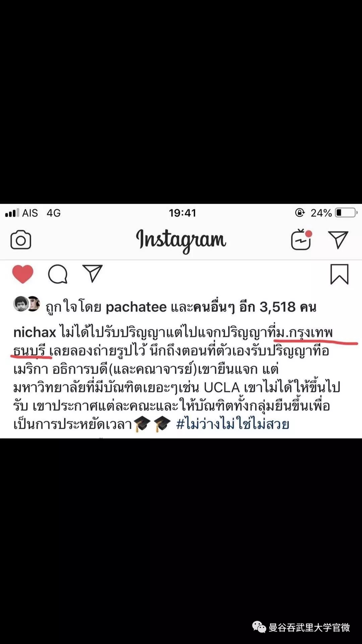The width and height of the screenshot is (362, 644).
Task: Tap the 19:41 clock in status bar
Action: pos(182,213)
